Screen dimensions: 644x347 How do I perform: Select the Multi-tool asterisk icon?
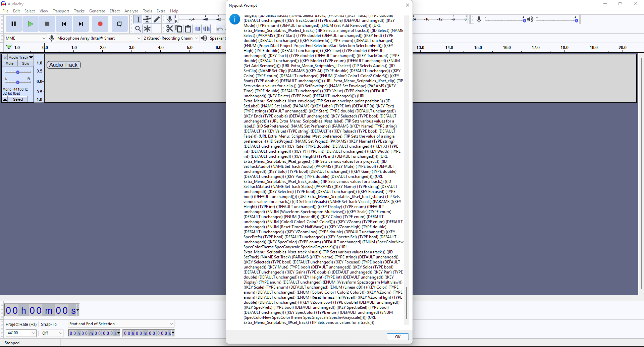click(147, 29)
